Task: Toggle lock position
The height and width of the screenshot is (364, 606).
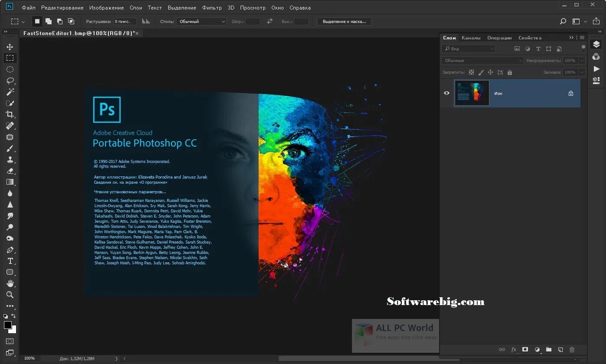Action: click(490, 72)
